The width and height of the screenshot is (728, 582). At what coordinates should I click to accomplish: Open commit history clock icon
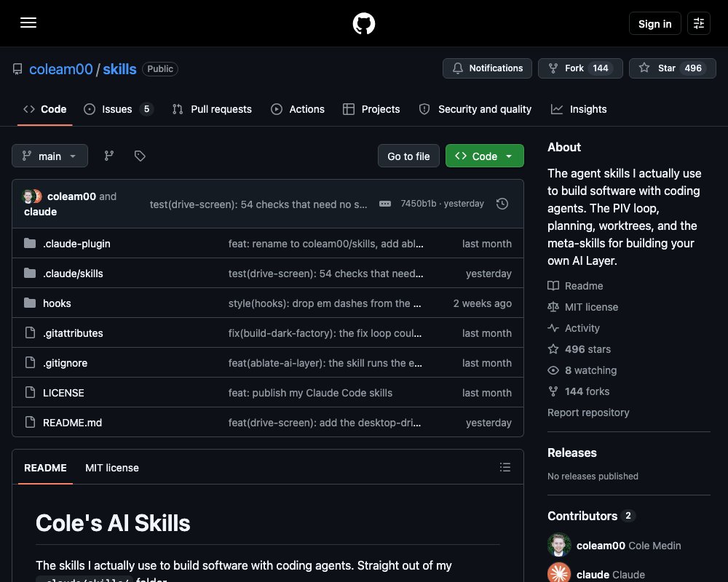tap(502, 204)
